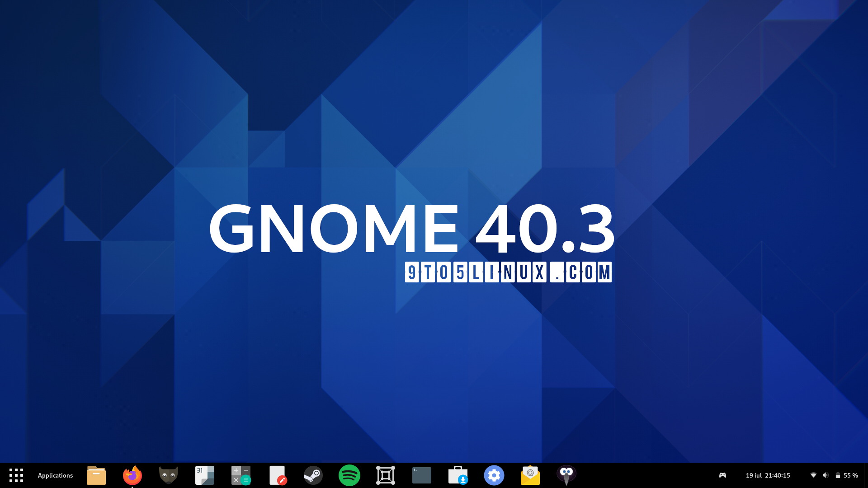This screenshot has width=868, height=488.
Task: Mute sound via the volume tray icon
Action: [x=826, y=475]
